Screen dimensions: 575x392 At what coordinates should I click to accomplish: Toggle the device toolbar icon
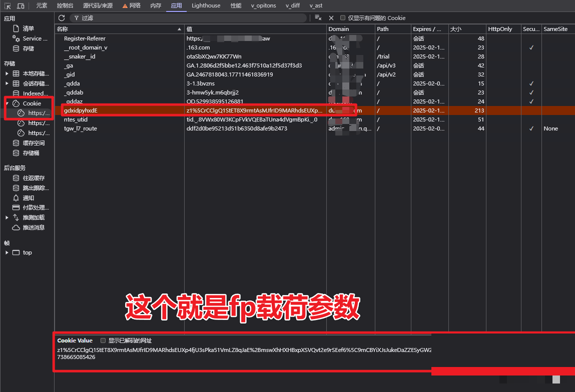pos(21,6)
